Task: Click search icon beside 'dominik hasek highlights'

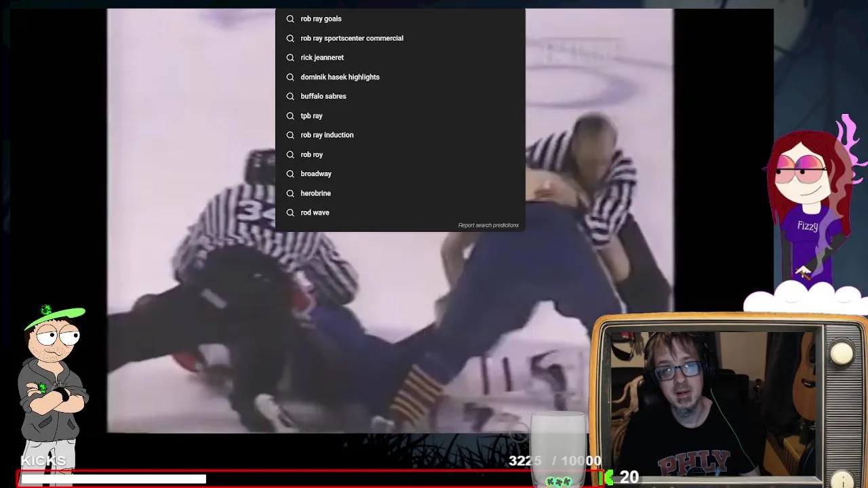Action: [x=290, y=77]
